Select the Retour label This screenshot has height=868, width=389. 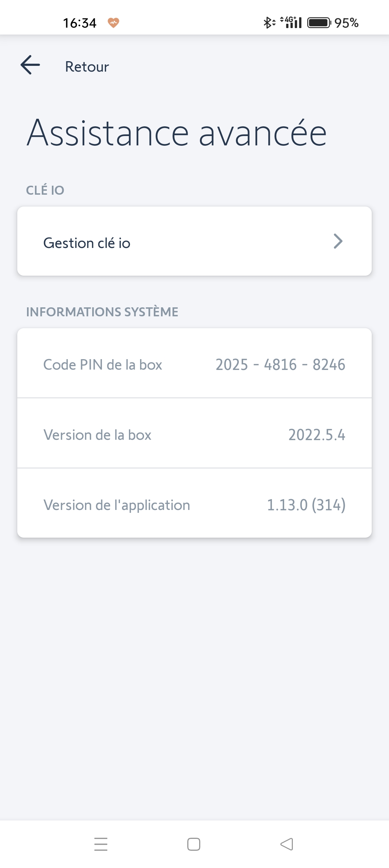point(87,67)
